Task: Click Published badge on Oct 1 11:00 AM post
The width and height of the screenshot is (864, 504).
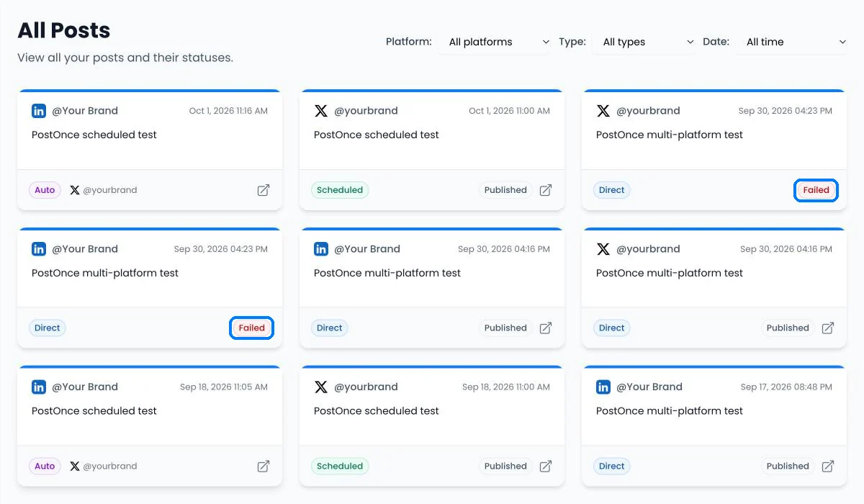Action: (505, 190)
